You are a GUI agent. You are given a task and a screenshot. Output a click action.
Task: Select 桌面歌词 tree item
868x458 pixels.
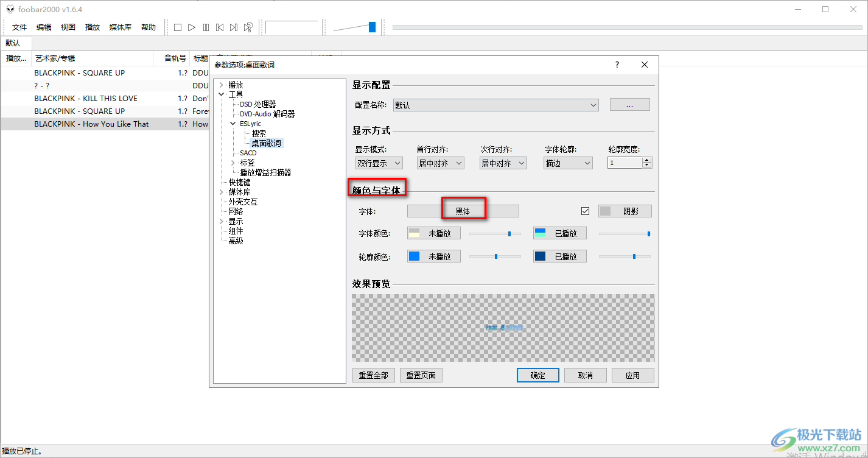267,143
